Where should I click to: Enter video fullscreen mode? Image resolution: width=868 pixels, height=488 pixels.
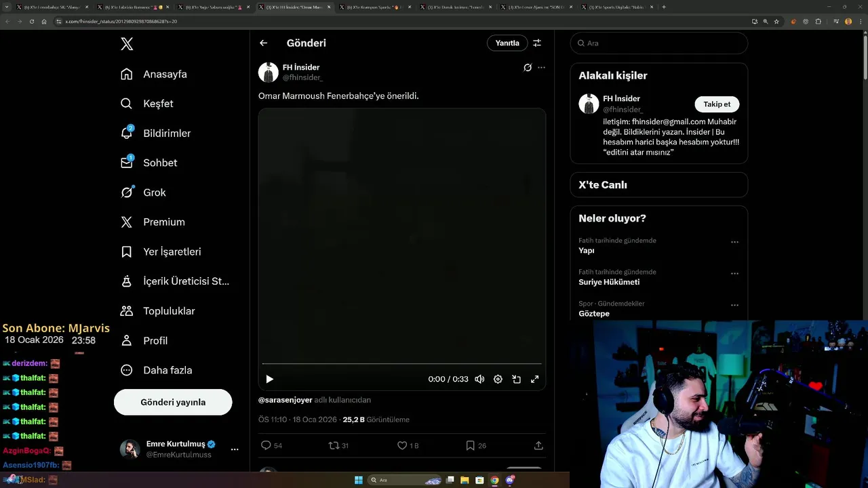[x=534, y=379]
